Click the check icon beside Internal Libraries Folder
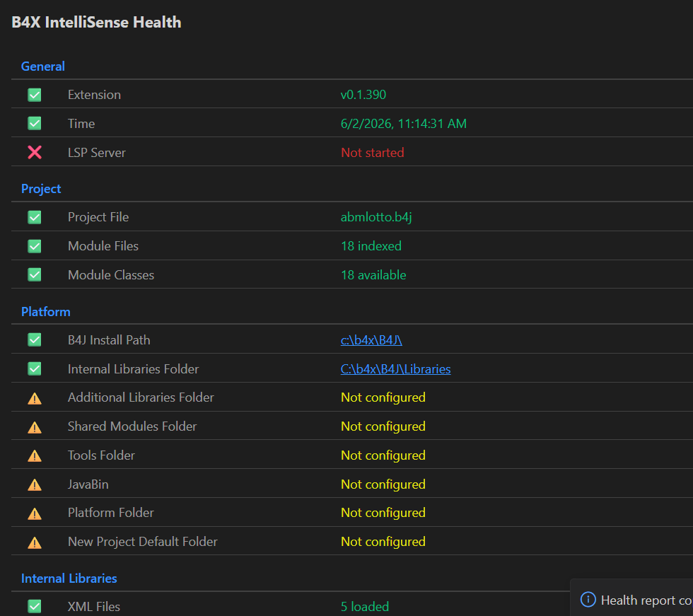 35,368
